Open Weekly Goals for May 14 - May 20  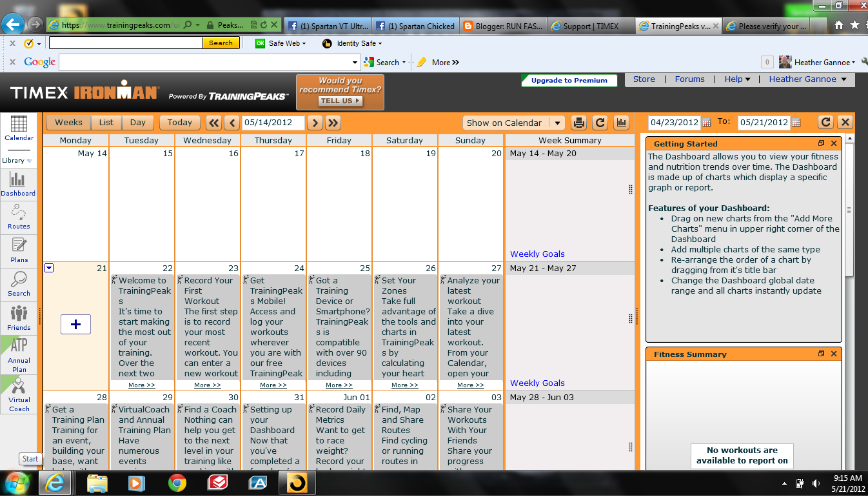tap(537, 254)
